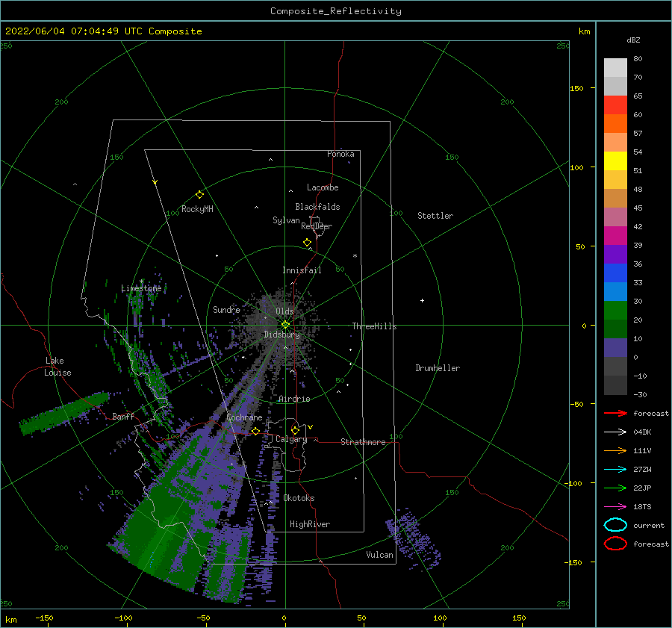Click the Drumheller label
This screenshot has width=672, height=628.
tap(438, 368)
